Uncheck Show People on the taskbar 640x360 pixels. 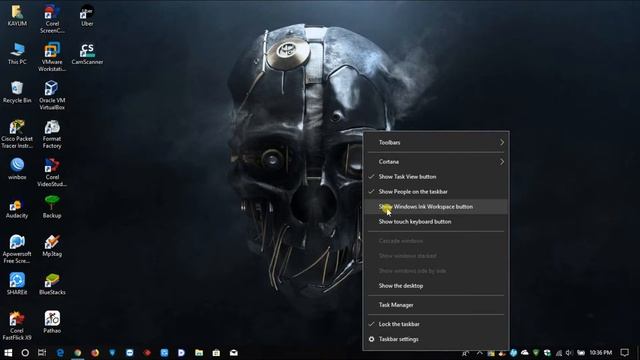point(436,192)
